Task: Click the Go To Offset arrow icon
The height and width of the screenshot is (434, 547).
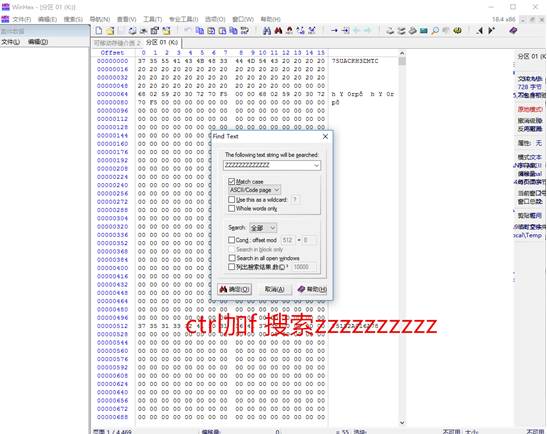Action: pos(334,31)
